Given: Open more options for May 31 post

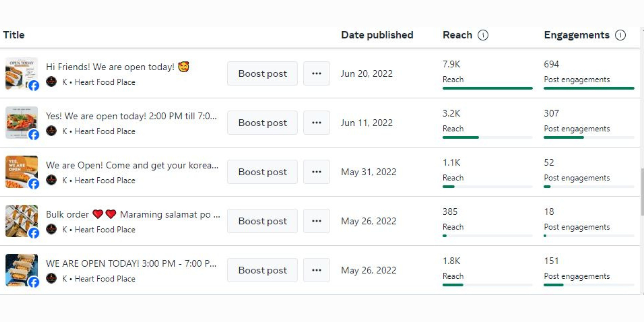Looking at the screenshot, I should [x=317, y=172].
